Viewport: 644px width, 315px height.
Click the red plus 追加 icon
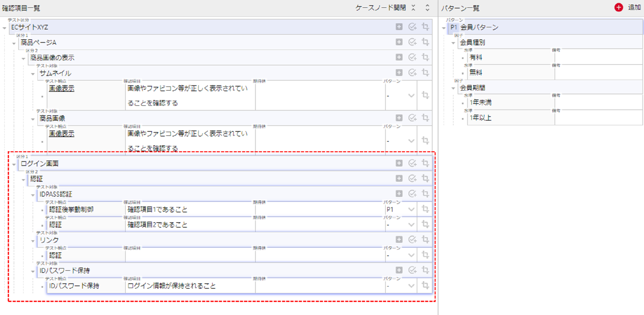(x=618, y=7)
